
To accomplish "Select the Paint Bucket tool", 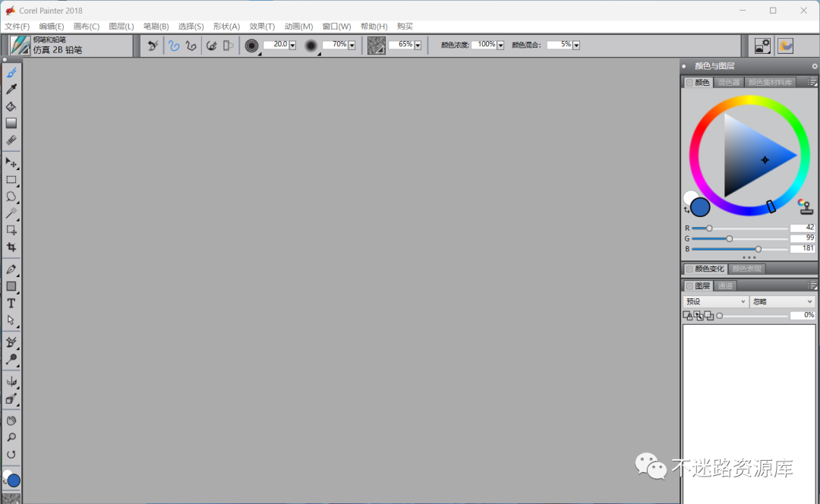I will 11,106.
